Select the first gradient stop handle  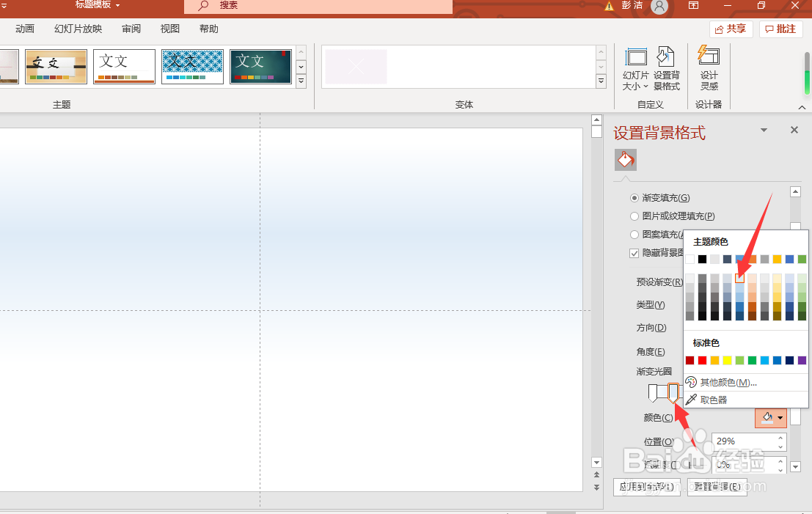tap(653, 393)
